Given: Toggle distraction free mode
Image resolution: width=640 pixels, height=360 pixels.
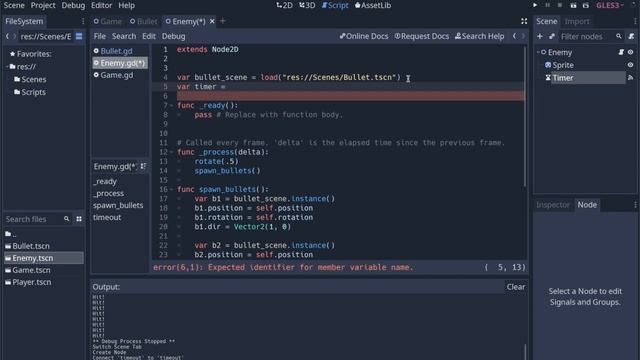Looking at the screenshot, I should (524, 21).
